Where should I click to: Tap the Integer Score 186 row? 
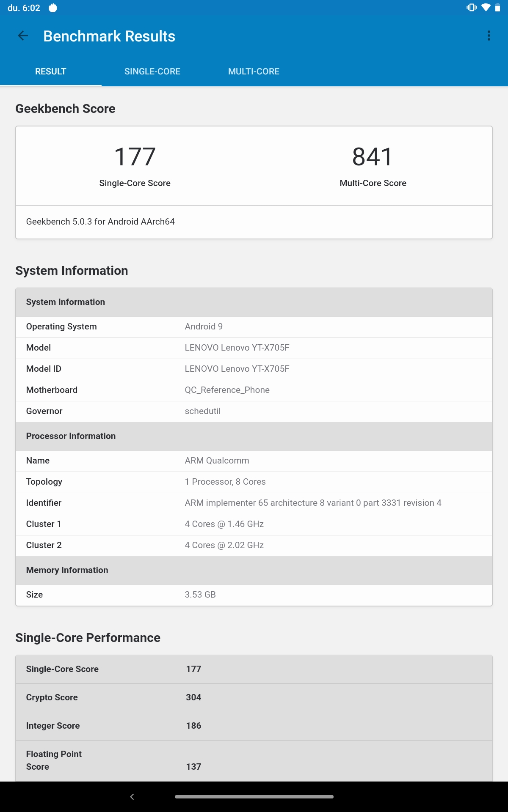click(x=254, y=726)
